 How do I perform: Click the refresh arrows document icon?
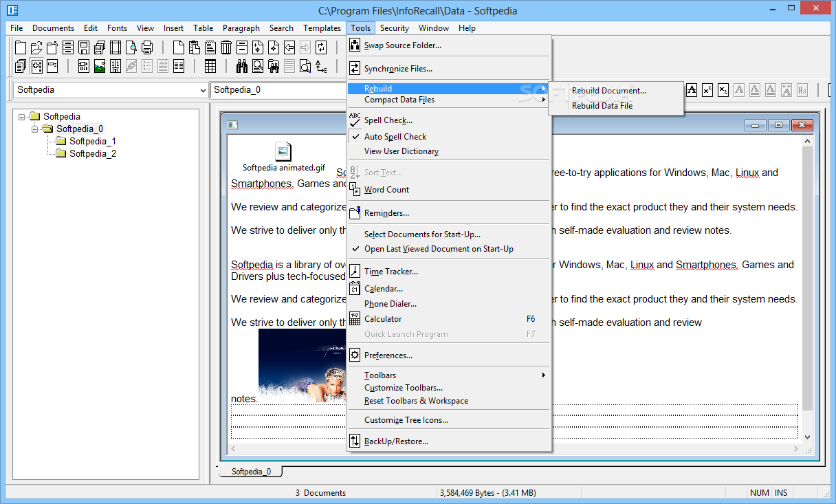coord(321,47)
